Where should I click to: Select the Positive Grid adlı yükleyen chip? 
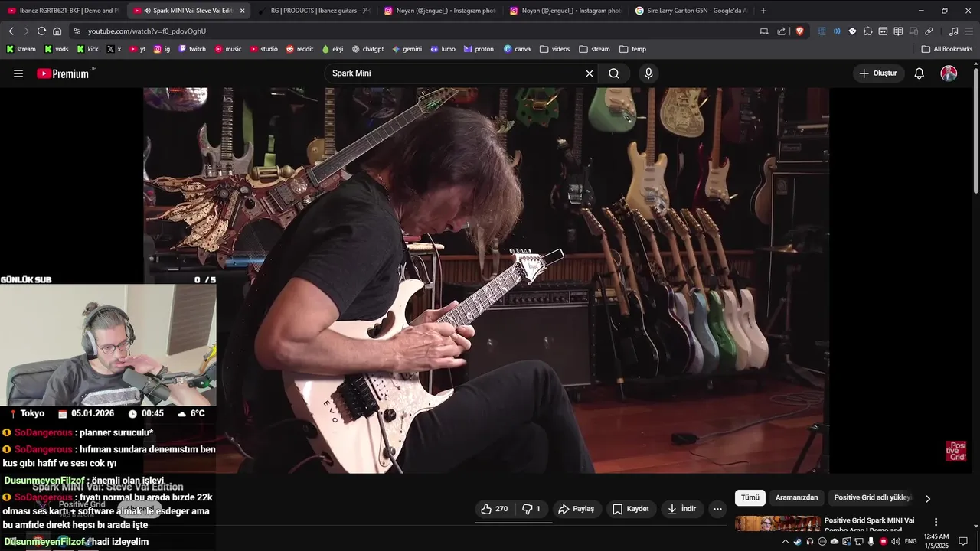pos(872,497)
